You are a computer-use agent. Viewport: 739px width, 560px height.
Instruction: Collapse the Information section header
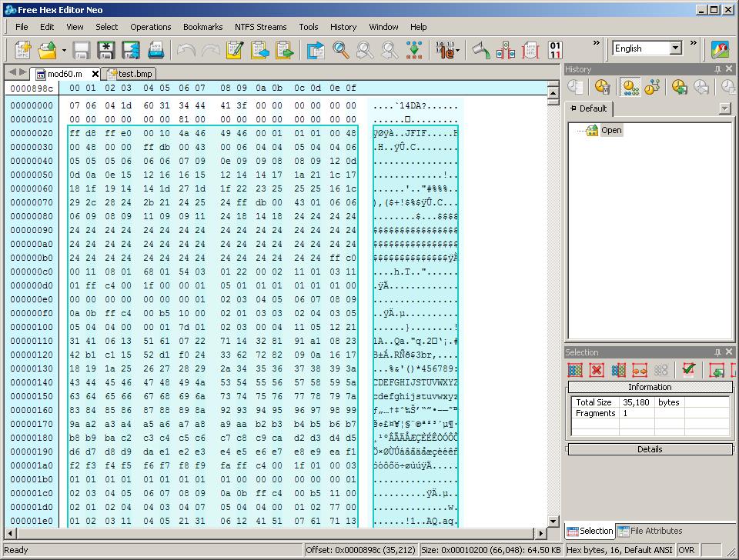click(650, 387)
